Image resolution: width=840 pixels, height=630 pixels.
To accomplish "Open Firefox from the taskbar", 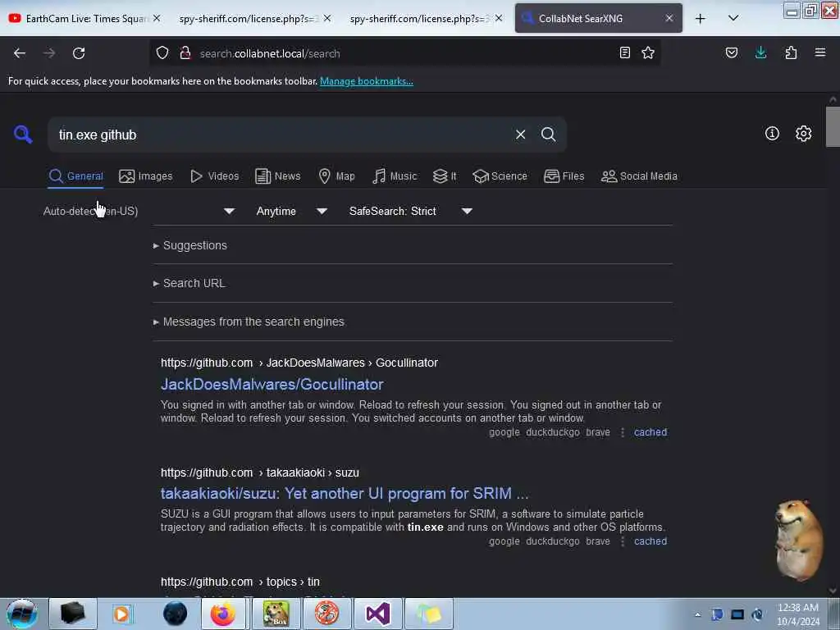I will (222, 614).
